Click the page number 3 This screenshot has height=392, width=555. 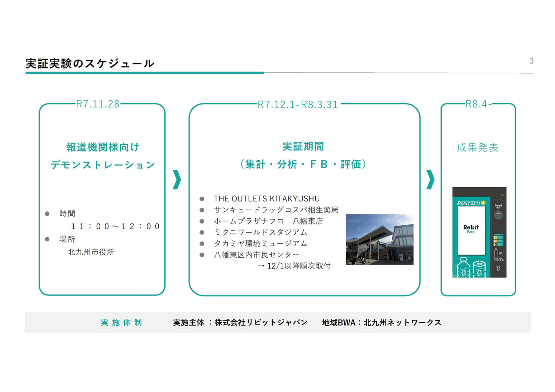click(531, 61)
